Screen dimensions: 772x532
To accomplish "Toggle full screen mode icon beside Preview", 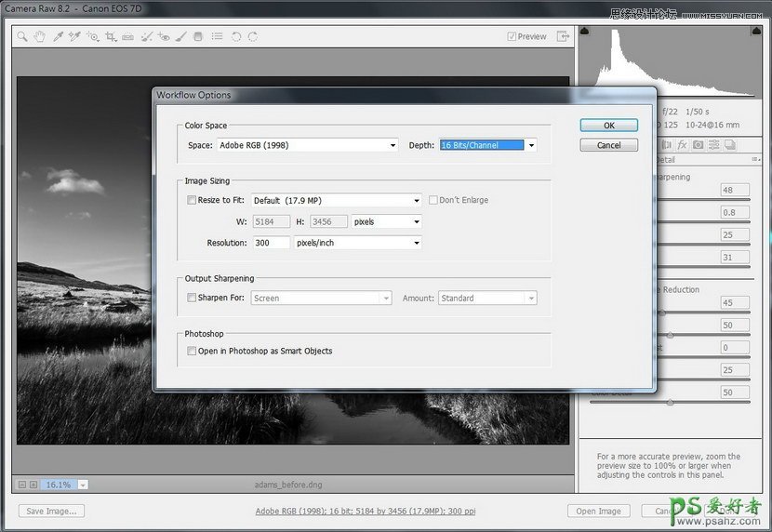I will pyautogui.click(x=563, y=37).
